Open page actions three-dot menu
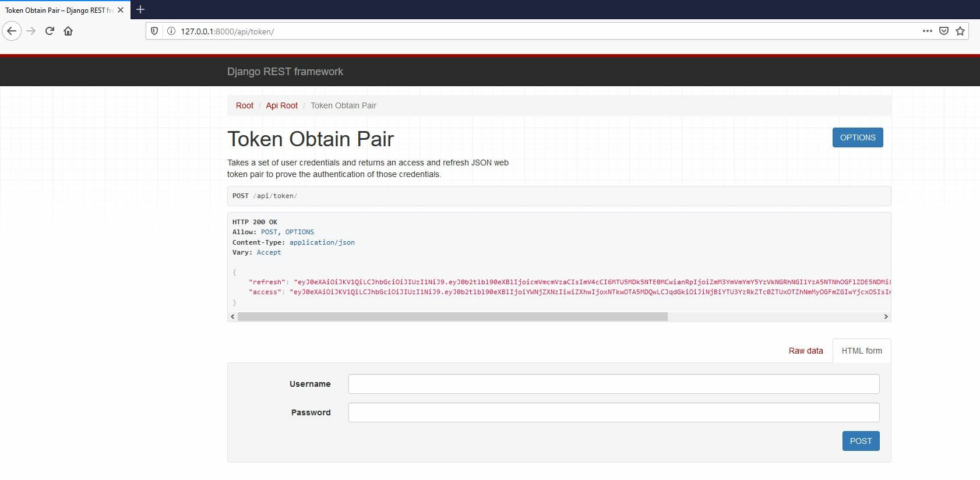 927,31
